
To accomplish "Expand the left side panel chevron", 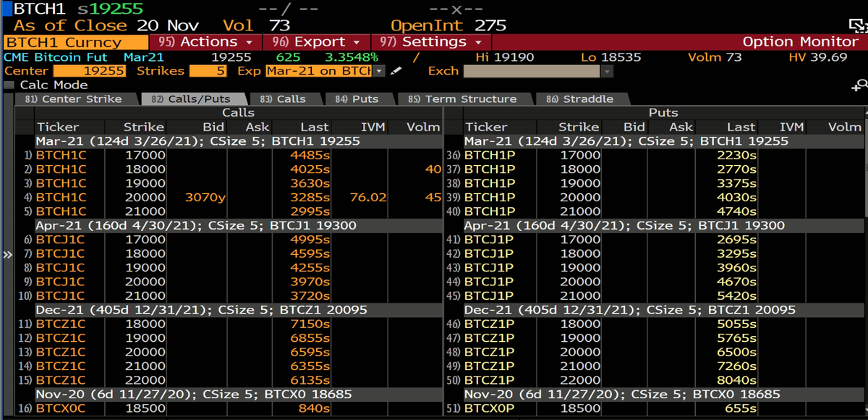I will [x=8, y=255].
